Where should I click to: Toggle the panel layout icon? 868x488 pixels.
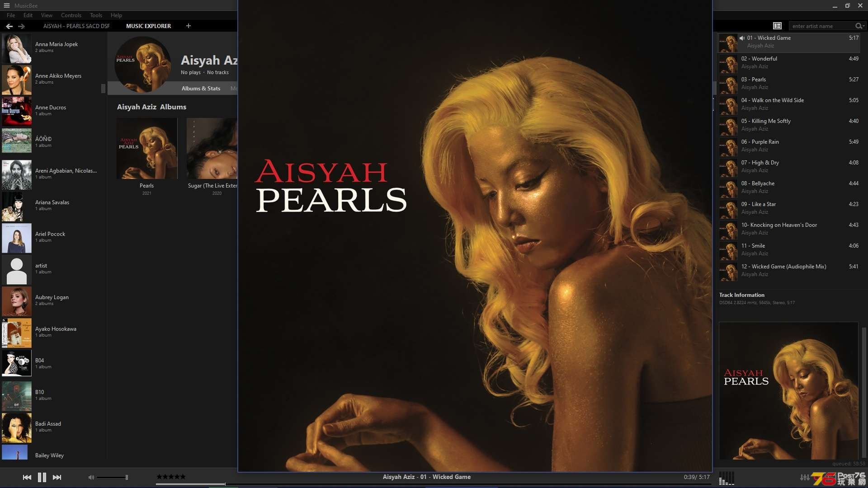click(x=777, y=26)
